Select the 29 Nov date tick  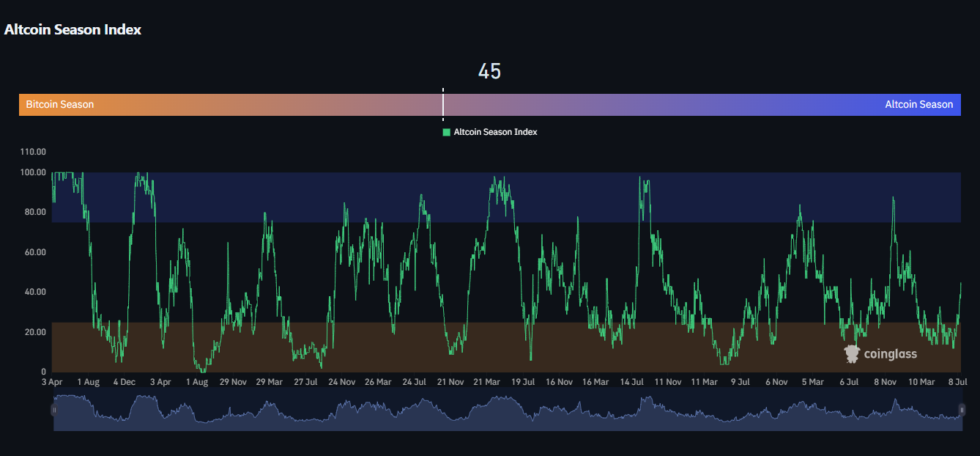point(234,382)
